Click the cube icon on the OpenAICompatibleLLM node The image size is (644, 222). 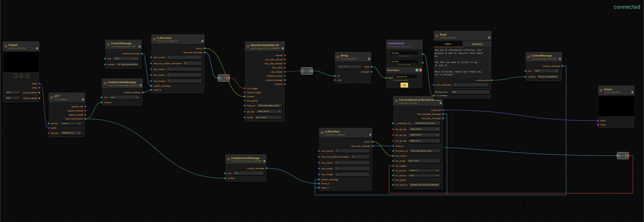click(248, 46)
